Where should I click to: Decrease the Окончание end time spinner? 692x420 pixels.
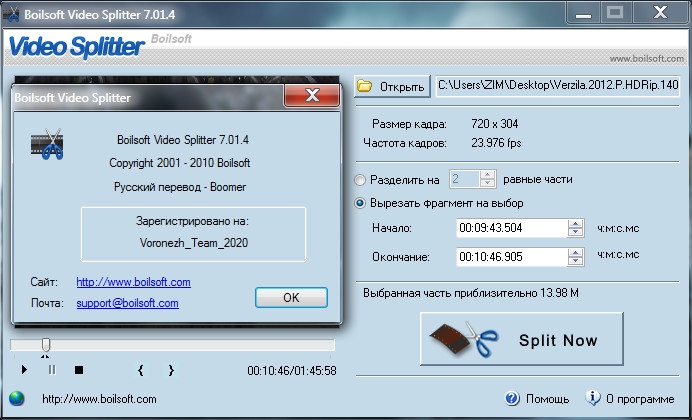(574, 262)
